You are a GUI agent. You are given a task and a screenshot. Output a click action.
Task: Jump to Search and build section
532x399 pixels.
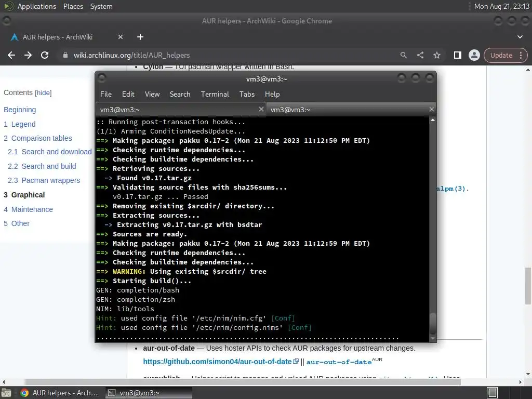(42, 166)
